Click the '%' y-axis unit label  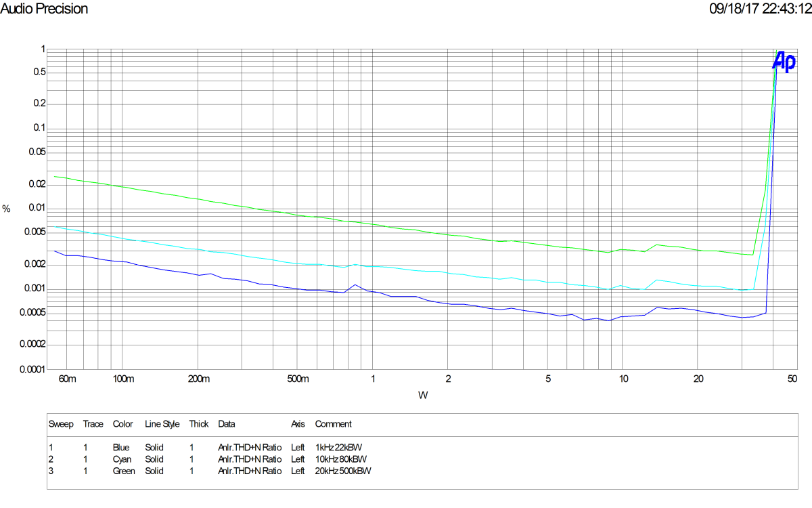click(x=7, y=209)
